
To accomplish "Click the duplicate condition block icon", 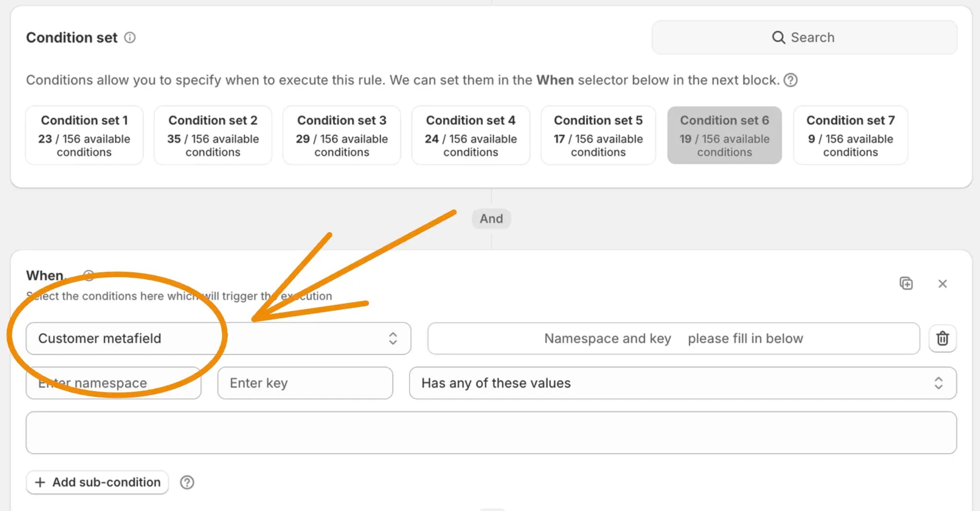I will [906, 283].
